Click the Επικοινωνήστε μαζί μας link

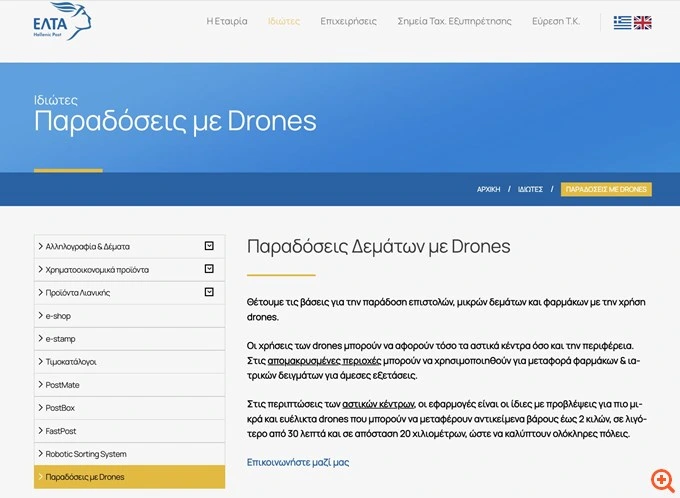tap(298, 462)
